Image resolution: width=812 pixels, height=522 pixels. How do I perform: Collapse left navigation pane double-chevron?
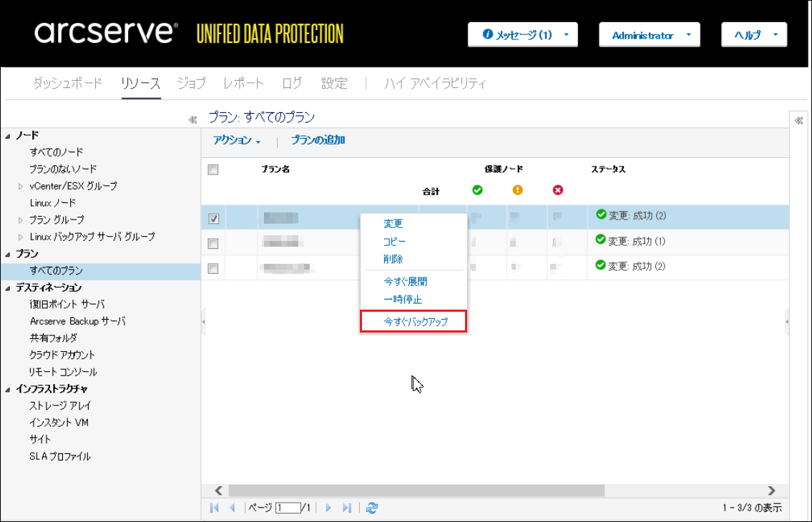[192, 120]
